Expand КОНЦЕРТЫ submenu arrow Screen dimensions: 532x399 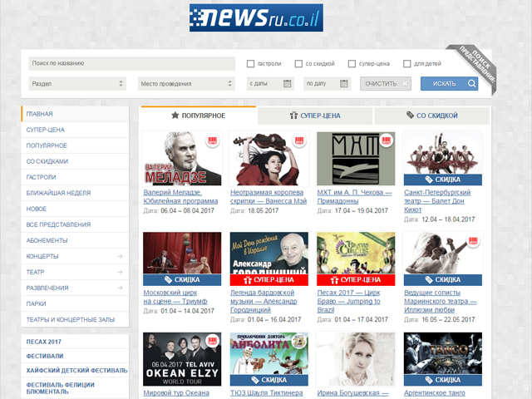(120, 256)
